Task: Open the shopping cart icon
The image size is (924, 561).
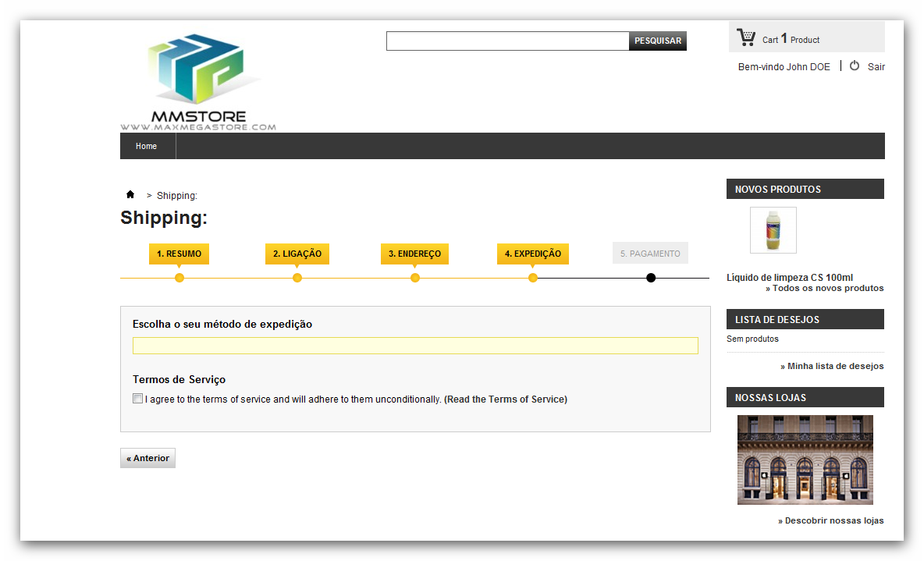Action: point(746,37)
